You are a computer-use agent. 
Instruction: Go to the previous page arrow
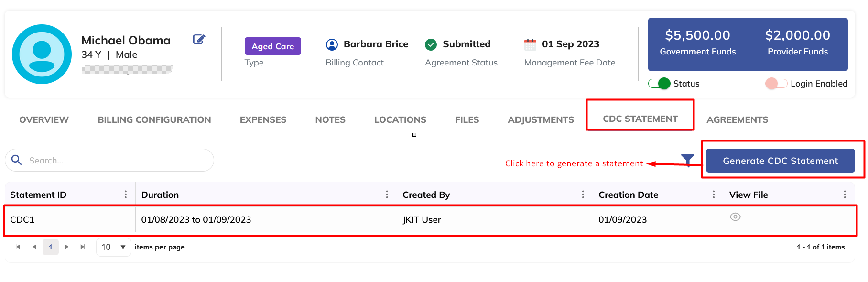click(34, 247)
